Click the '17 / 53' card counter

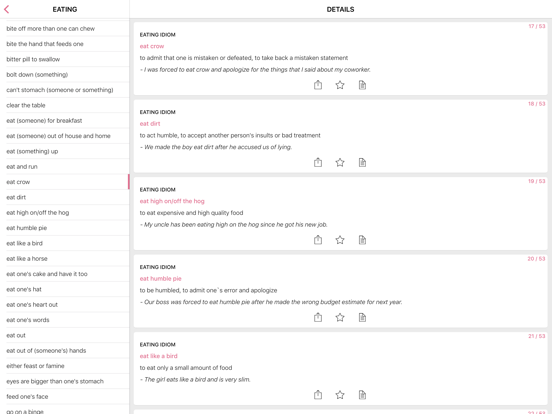(x=537, y=26)
